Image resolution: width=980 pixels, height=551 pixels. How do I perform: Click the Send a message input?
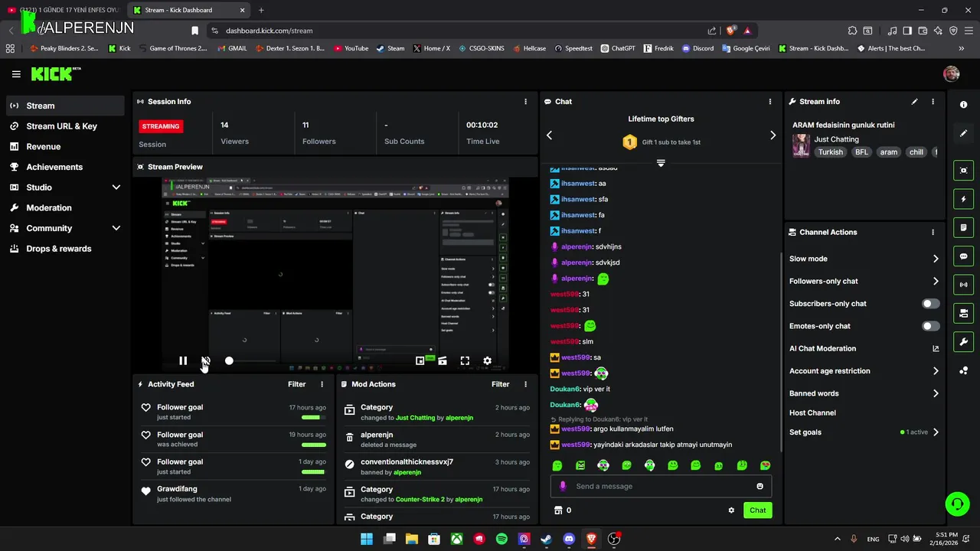click(x=661, y=486)
